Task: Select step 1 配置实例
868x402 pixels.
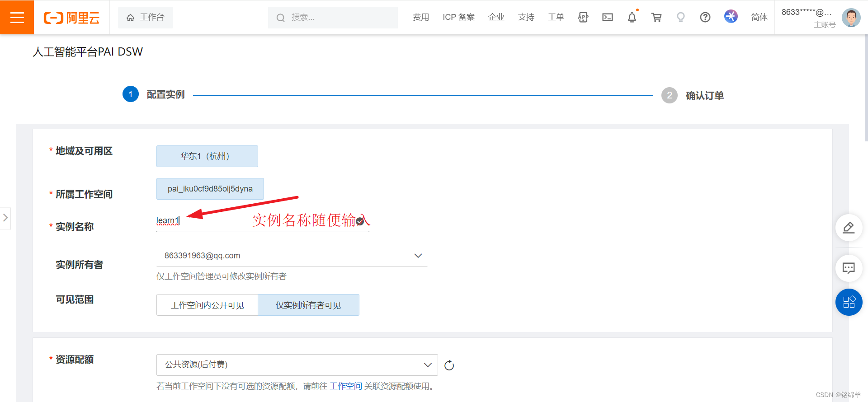Action: click(x=154, y=94)
